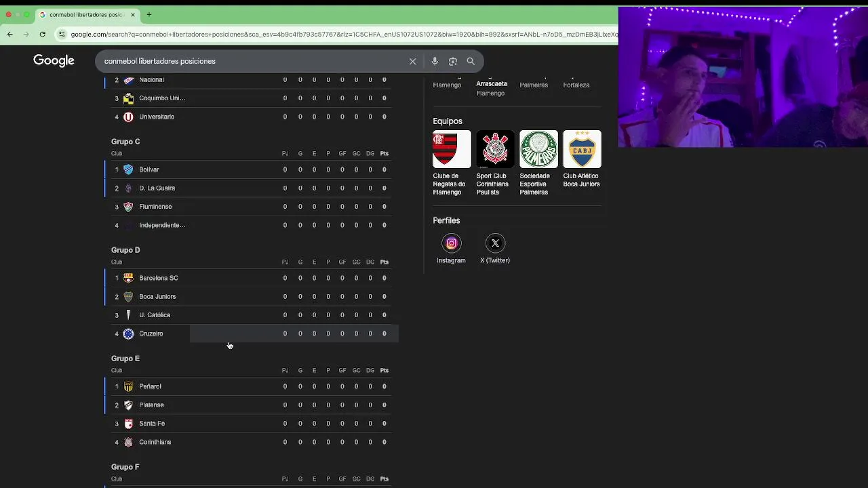Click Fluminense crest icon
Viewport: 868px width, 488px height.
point(128,207)
